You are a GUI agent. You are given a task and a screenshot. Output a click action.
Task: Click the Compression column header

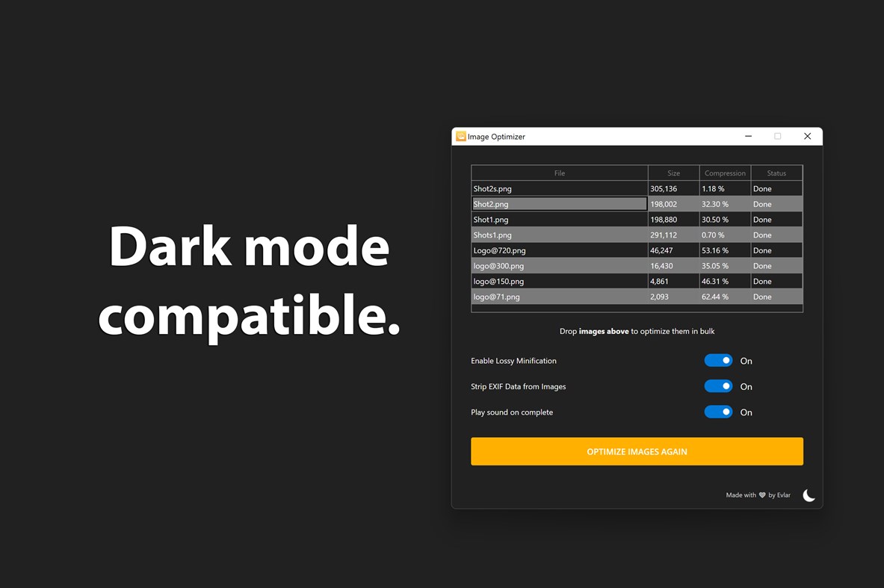(x=725, y=173)
